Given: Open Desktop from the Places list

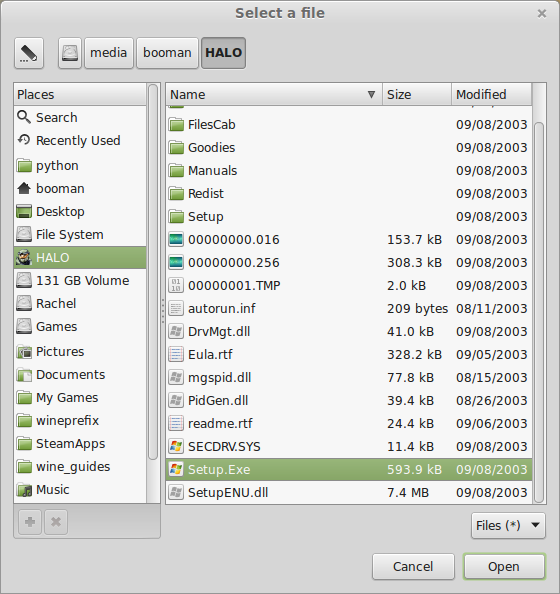Looking at the screenshot, I should pyautogui.click(x=80, y=212).
